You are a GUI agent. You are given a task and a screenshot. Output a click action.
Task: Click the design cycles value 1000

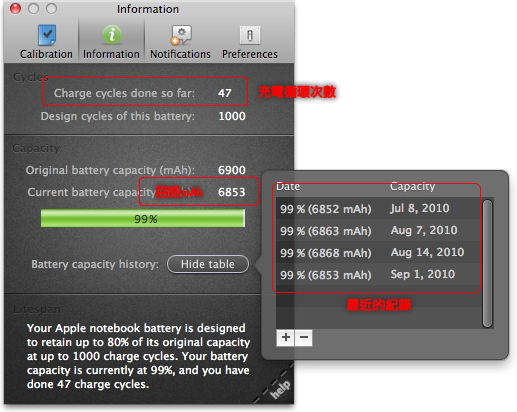232,116
